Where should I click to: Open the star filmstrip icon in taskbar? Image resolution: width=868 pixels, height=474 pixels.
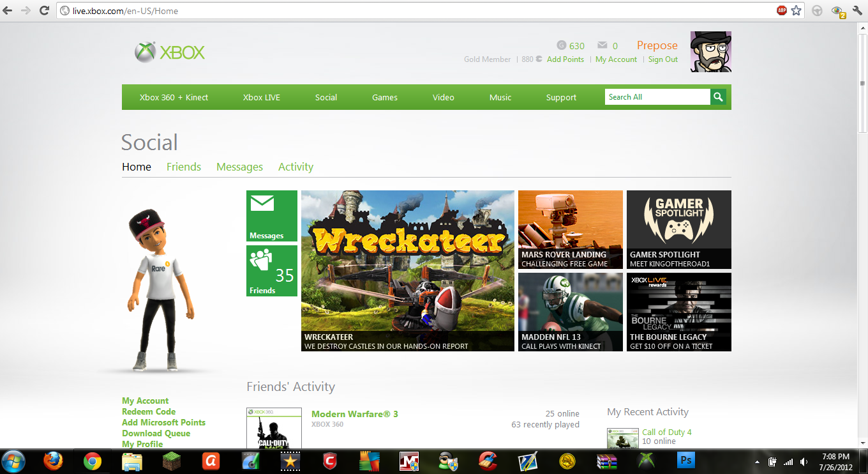click(290, 461)
